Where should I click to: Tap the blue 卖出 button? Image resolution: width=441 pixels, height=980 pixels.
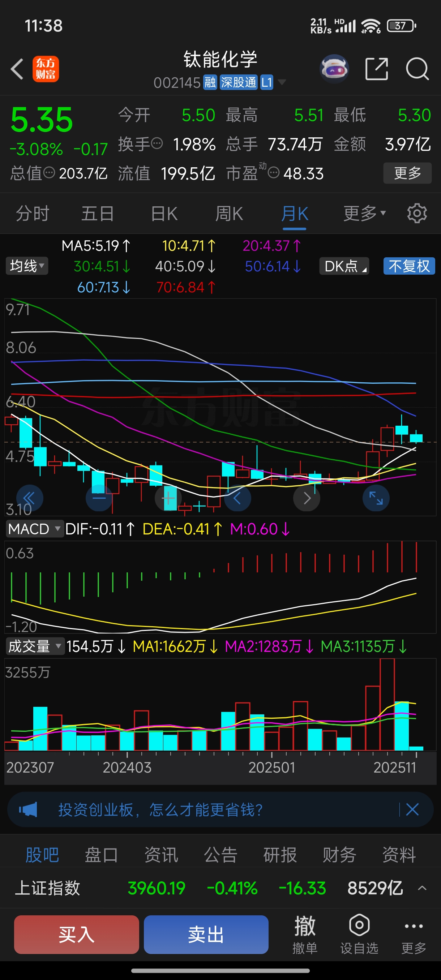[x=206, y=934]
